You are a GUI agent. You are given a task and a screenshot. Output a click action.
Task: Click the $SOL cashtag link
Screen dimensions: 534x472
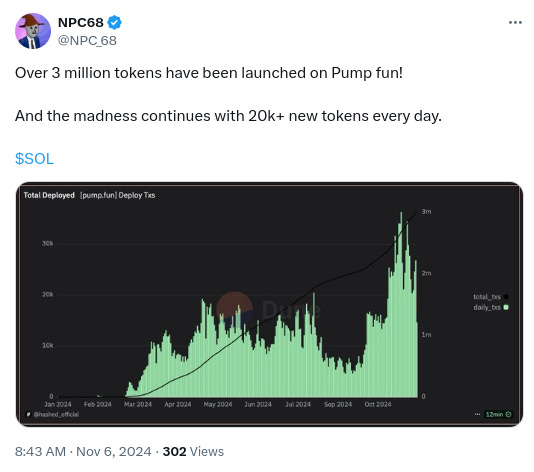(34, 159)
